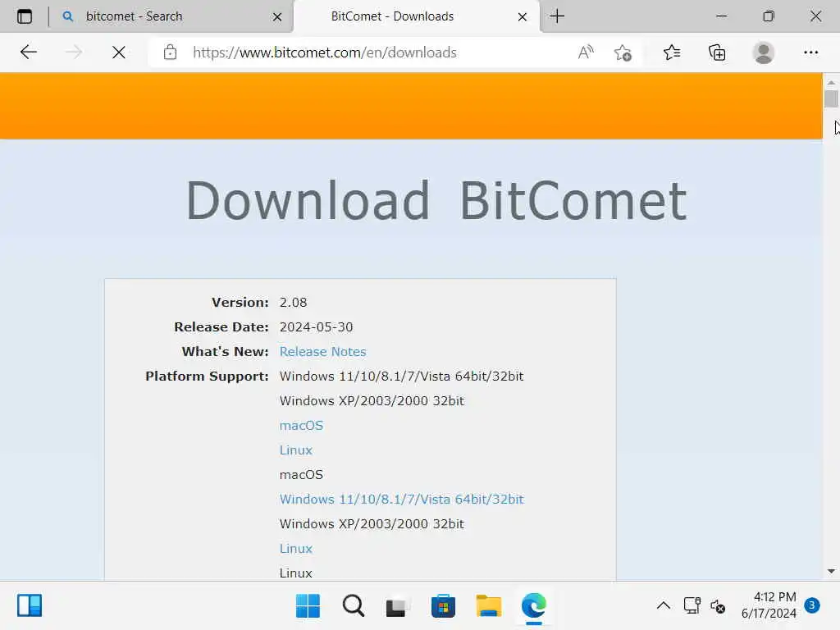Click Windows 11/10/8.1/7/Vista 64bit/32bit link
The width and height of the screenshot is (840, 630).
point(402,500)
